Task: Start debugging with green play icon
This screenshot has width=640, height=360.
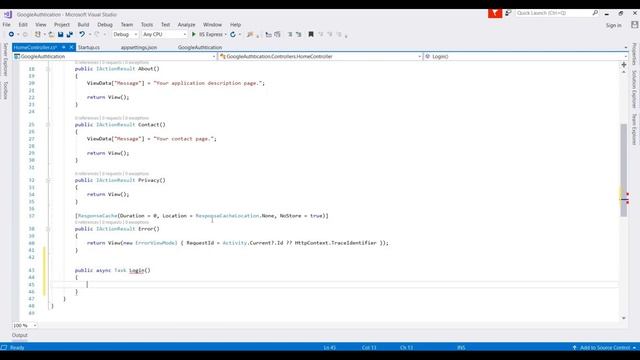Action: point(194,35)
